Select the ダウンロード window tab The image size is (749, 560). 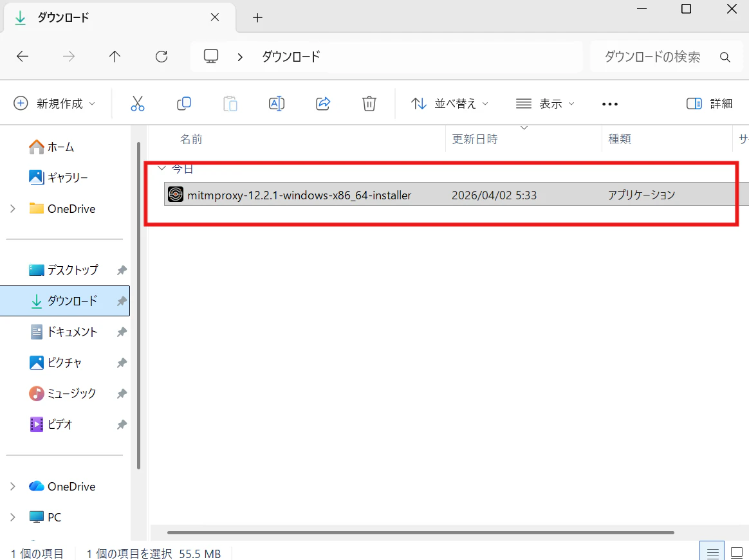[120, 17]
